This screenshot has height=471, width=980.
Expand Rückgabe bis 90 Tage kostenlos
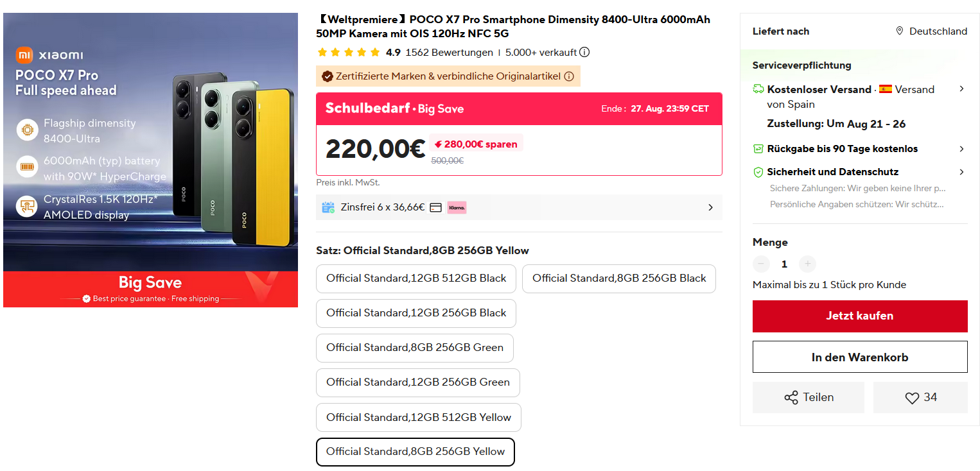pos(961,149)
